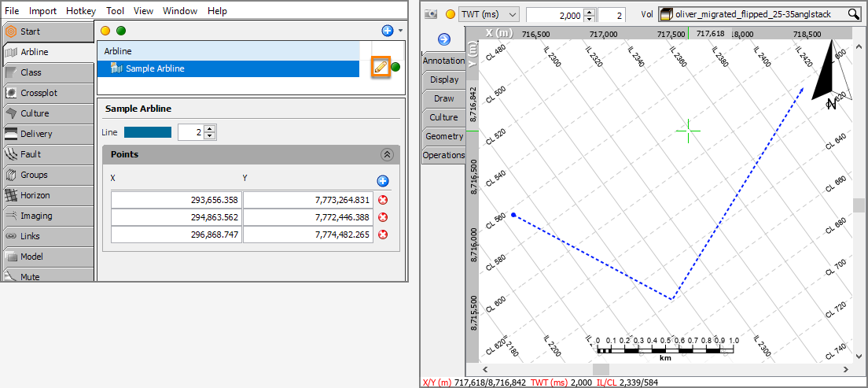868x388 pixels.
Task: Open the View menu
Action: point(143,10)
